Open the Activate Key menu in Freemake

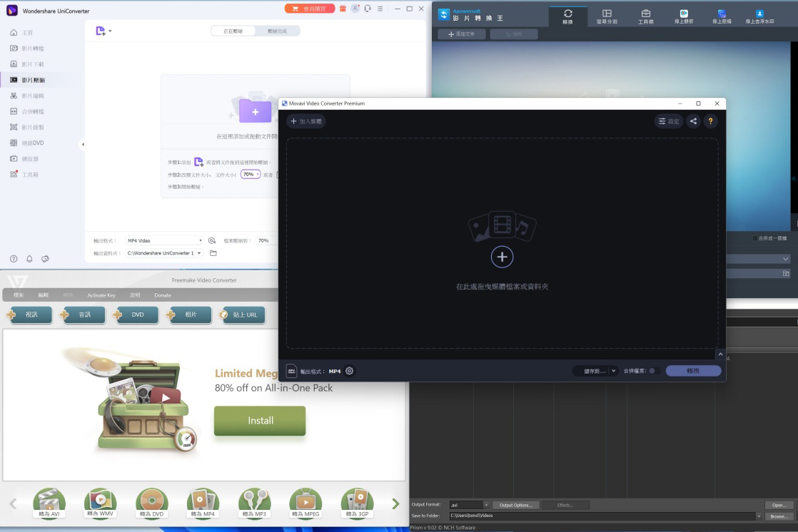(101, 295)
